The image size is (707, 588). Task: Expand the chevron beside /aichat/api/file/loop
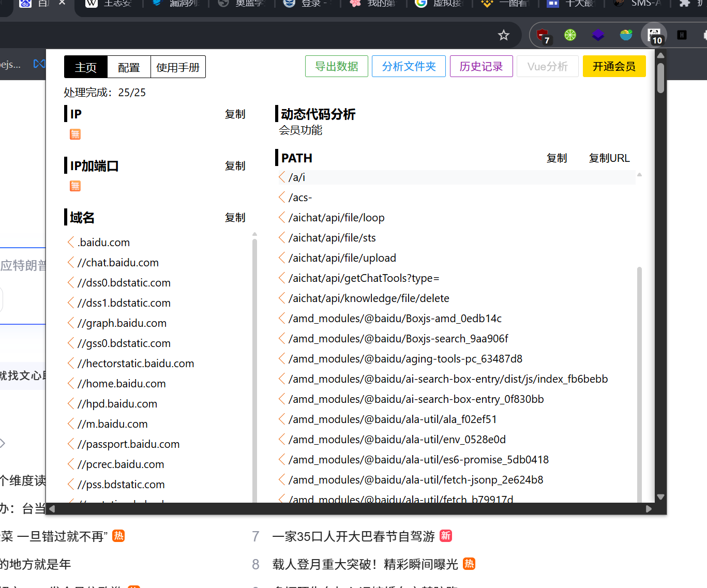point(282,217)
